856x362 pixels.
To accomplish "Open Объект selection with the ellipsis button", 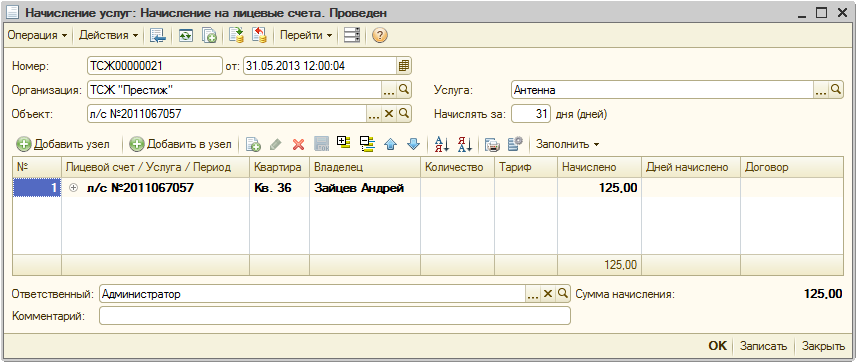I will [x=373, y=114].
